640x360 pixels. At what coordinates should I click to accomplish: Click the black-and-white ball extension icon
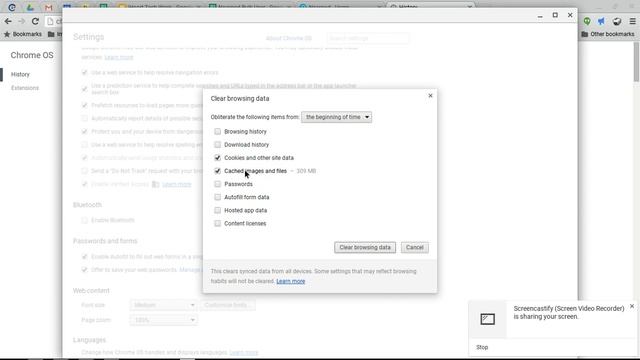617,21
